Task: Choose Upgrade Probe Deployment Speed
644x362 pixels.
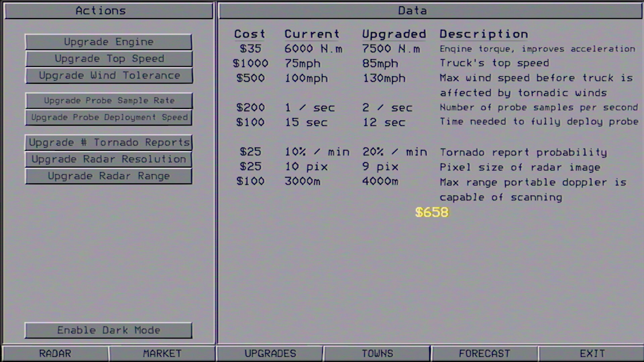Action: pyautogui.click(x=109, y=117)
